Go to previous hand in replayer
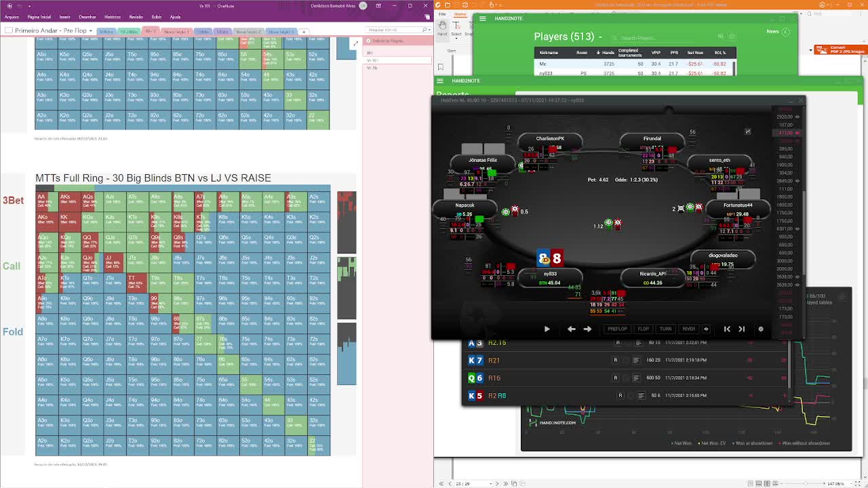Viewport: 868px width, 488px height. click(727, 329)
